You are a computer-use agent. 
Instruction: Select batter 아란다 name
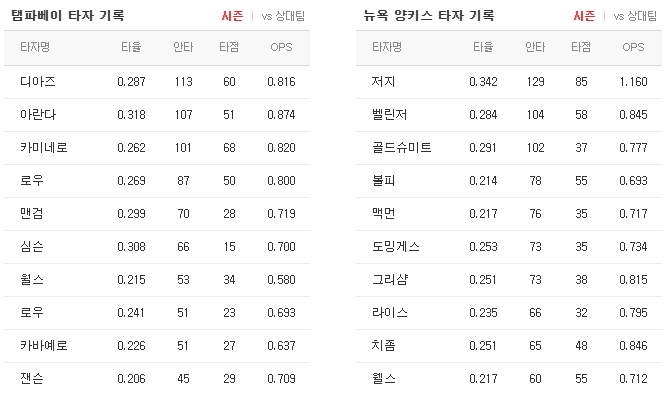point(38,115)
